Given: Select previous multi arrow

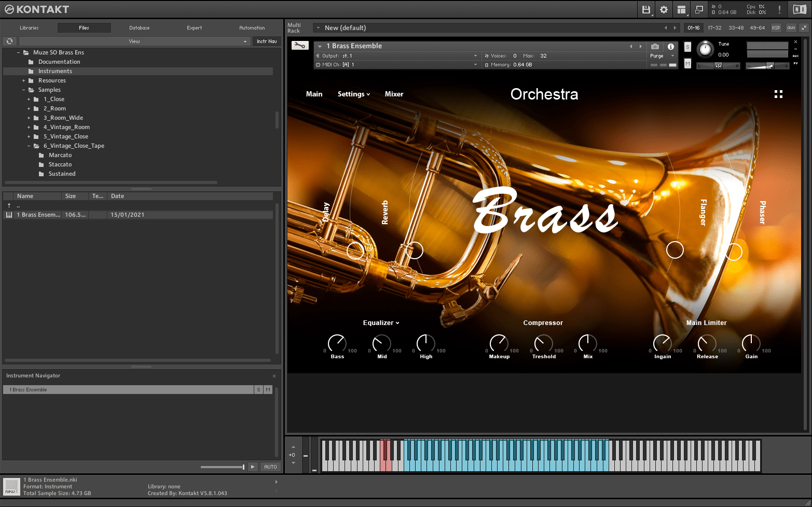Looking at the screenshot, I should (x=666, y=28).
